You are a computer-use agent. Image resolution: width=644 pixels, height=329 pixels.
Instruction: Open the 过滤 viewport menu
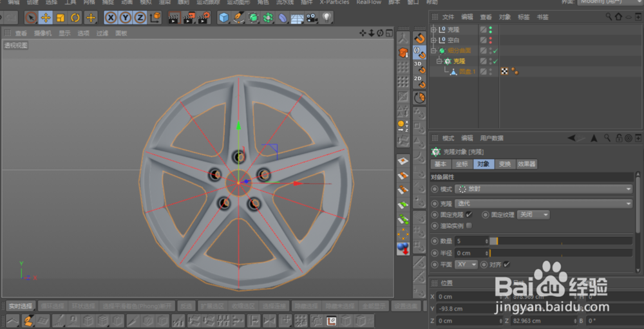point(102,33)
